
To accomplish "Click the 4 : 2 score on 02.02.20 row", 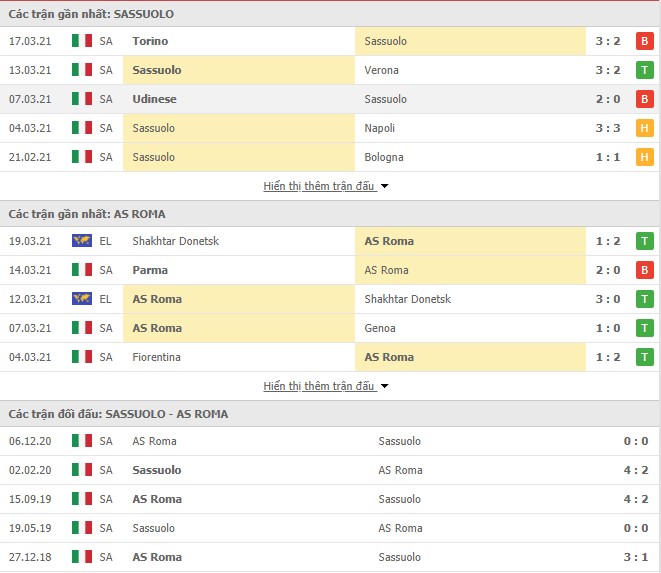I will pyautogui.click(x=636, y=470).
